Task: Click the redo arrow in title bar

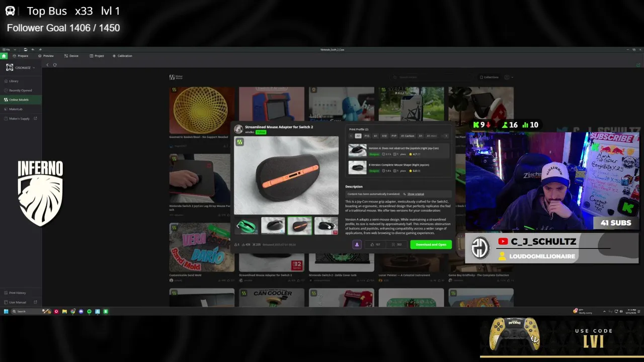Action: coord(40,49)
